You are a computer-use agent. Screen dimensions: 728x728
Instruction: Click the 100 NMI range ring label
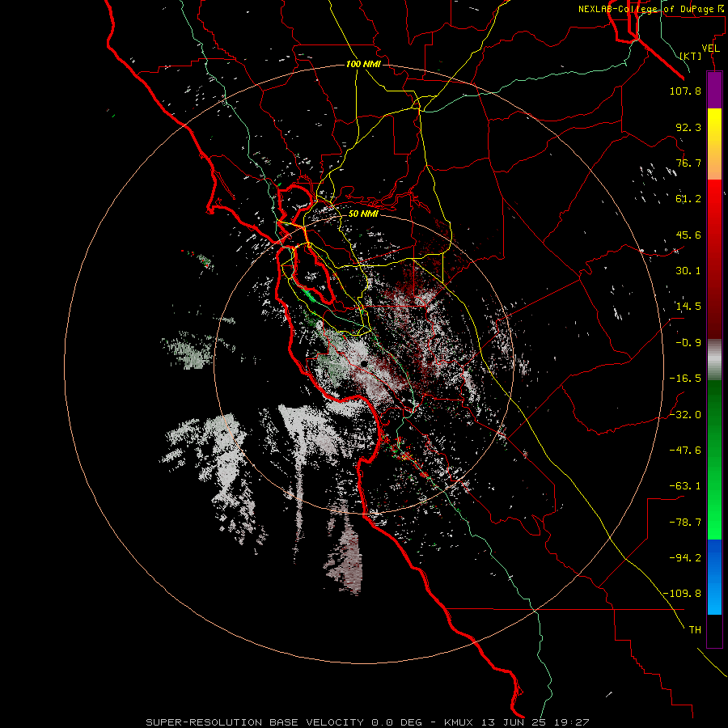click(x=363, y=64)
